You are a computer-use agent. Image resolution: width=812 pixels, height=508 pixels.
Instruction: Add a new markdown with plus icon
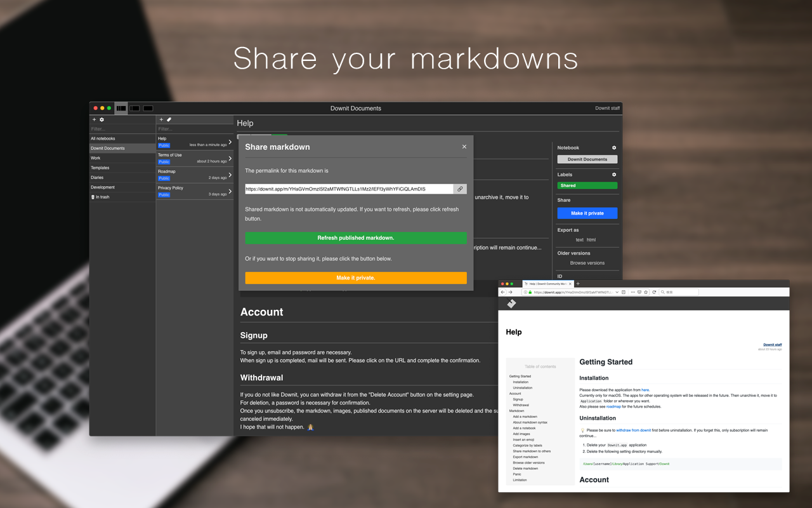pos(161,119)
